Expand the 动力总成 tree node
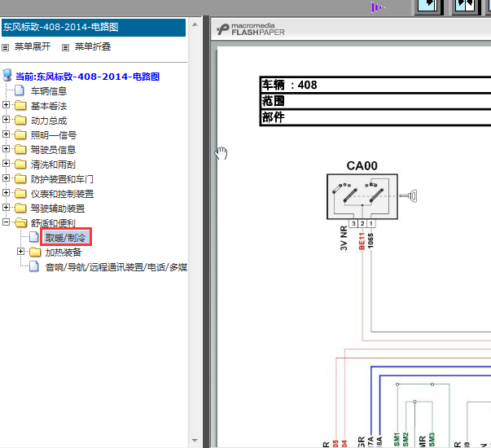 pyautogui.click(x=6, y=120)
